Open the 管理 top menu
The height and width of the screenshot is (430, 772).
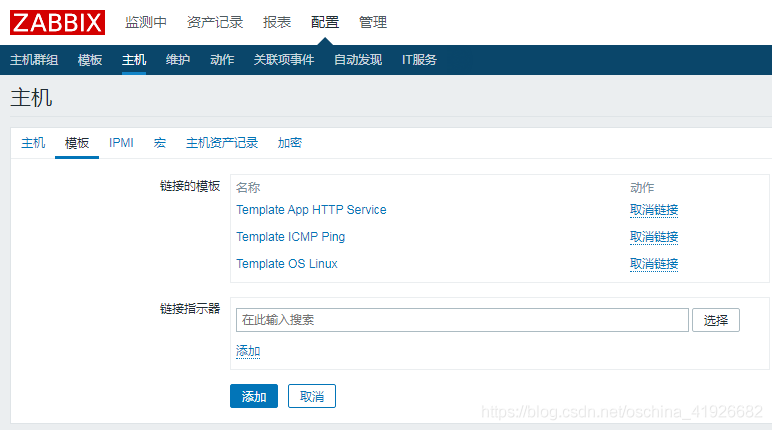click(373, 22)
